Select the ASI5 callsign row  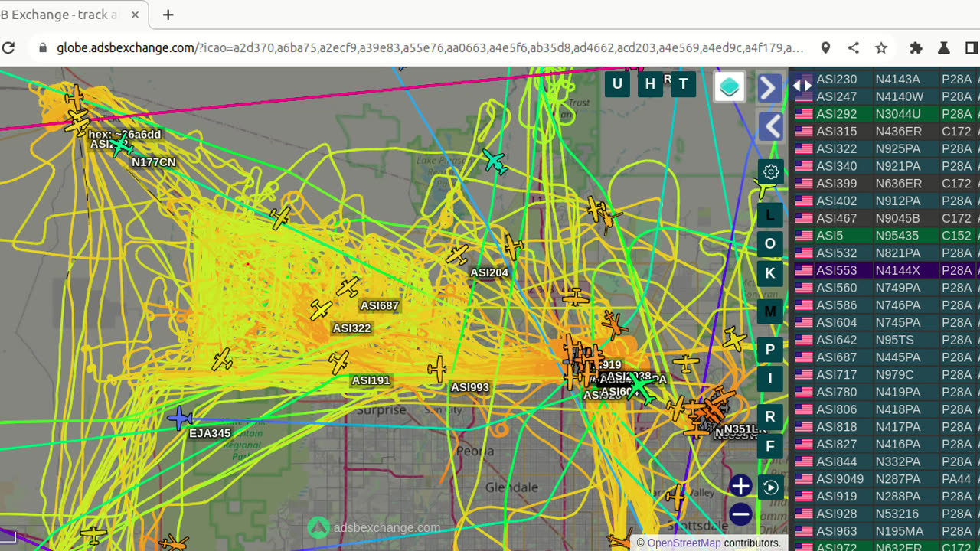[829, 236]
